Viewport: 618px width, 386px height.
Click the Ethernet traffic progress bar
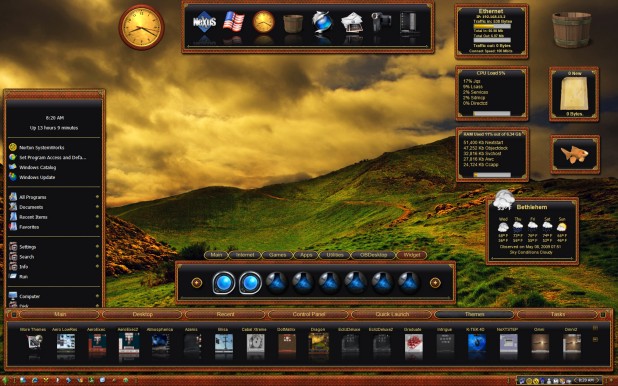492,26
